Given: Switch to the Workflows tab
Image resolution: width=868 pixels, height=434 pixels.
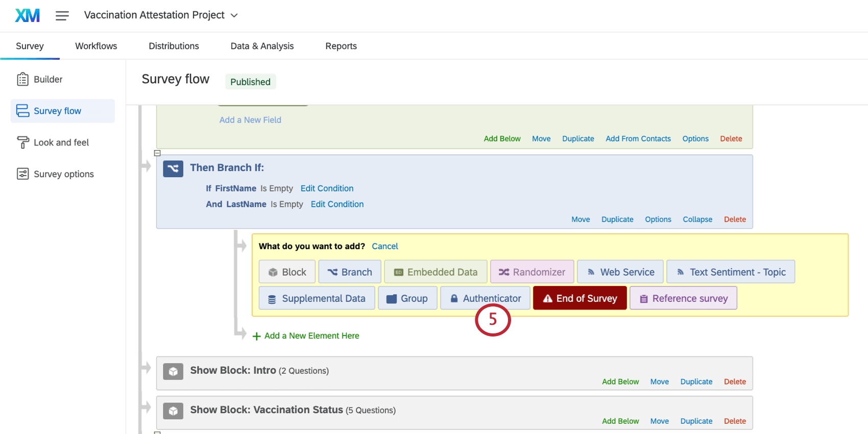Looking at the screenshot, I should click(96, 46).
